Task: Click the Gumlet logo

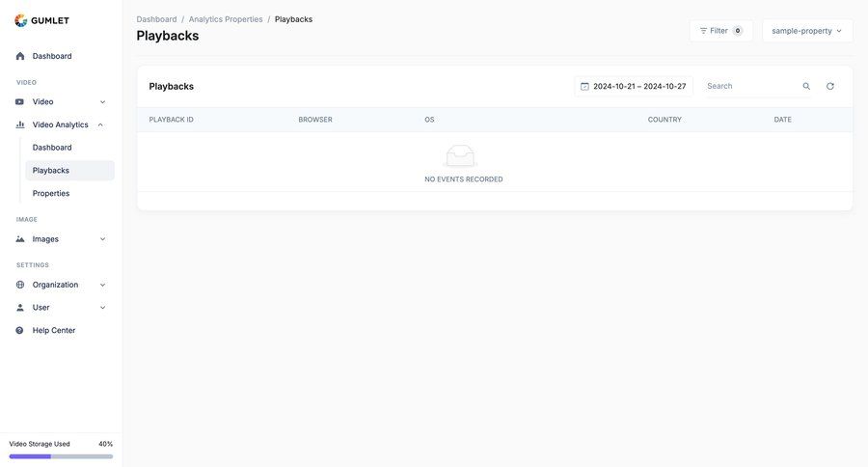Action: point(42,20)
